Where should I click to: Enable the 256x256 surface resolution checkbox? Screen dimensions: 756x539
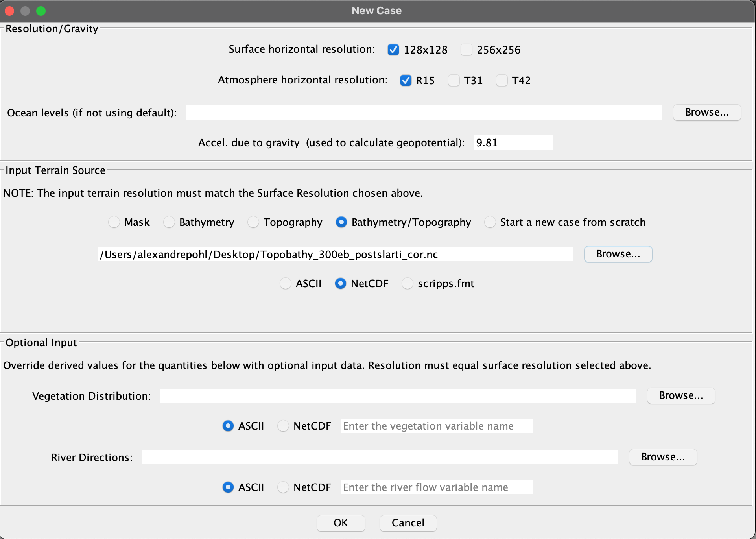click(x=467, y=50)
